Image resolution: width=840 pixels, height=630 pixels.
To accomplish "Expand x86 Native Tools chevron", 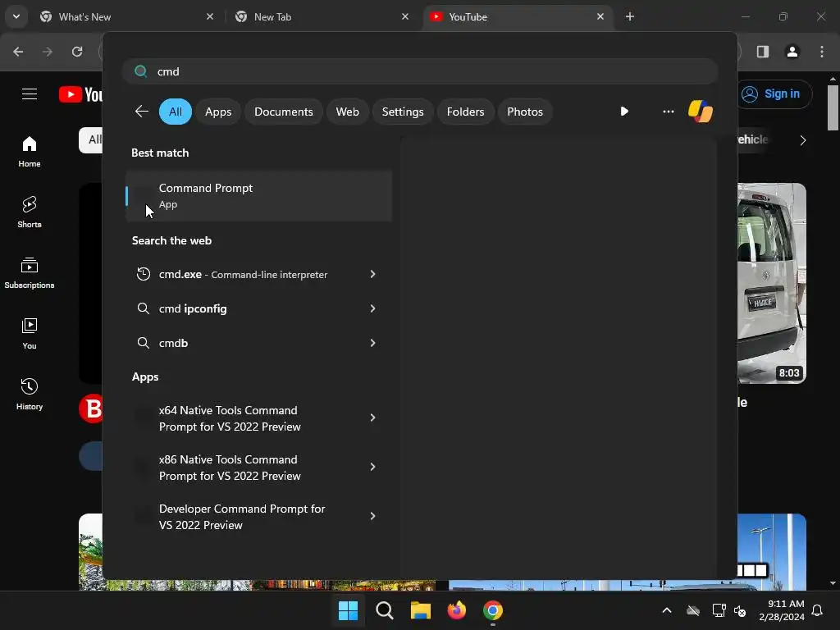I will 372,467.
